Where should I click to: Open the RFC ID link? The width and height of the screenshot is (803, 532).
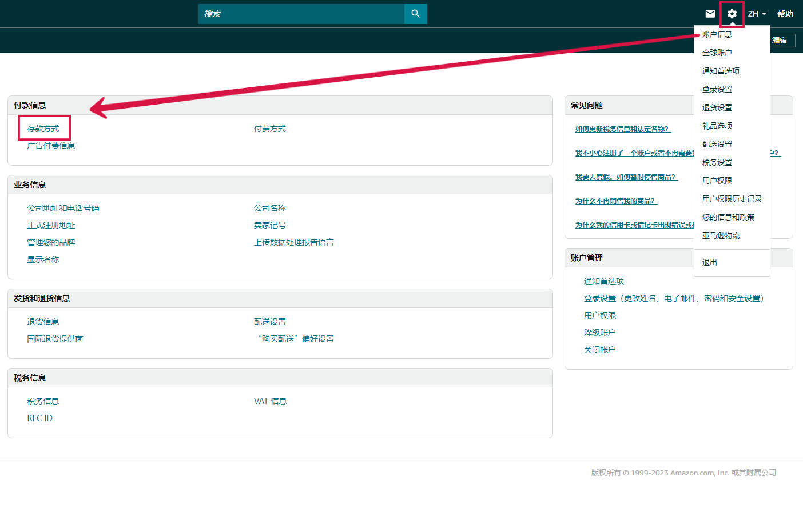[x=39, y=418]
